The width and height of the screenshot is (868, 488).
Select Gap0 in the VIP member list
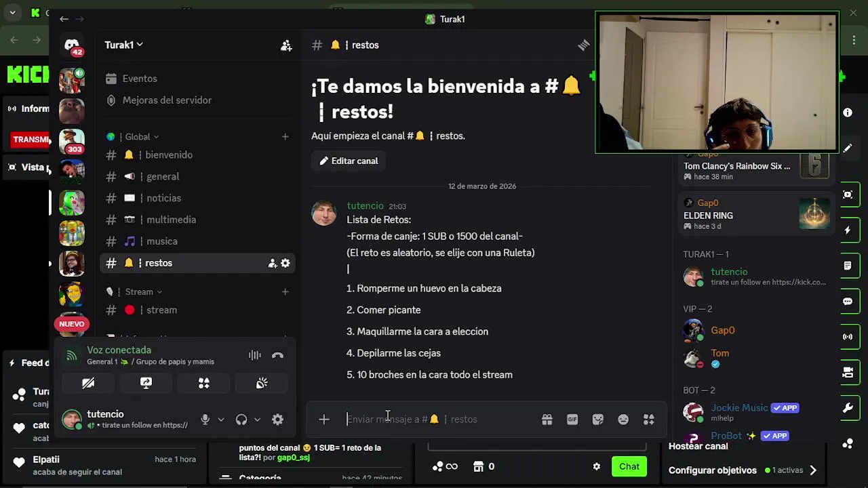coord(722,331)
